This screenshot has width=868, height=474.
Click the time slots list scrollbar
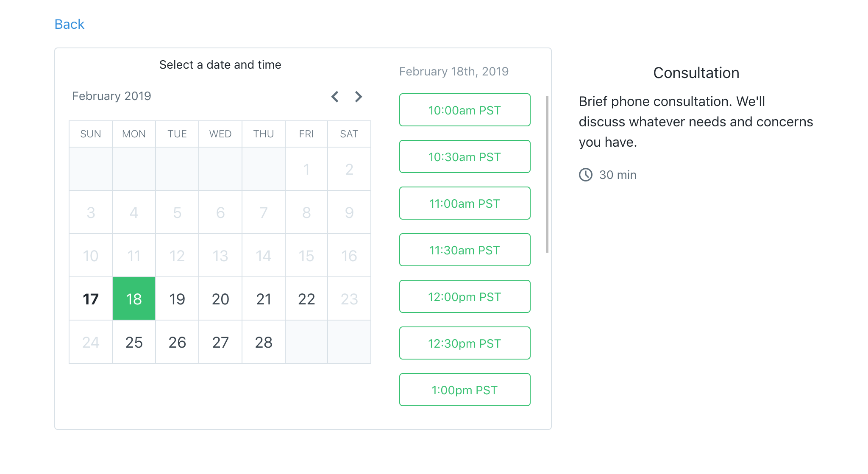coord(547,174)
